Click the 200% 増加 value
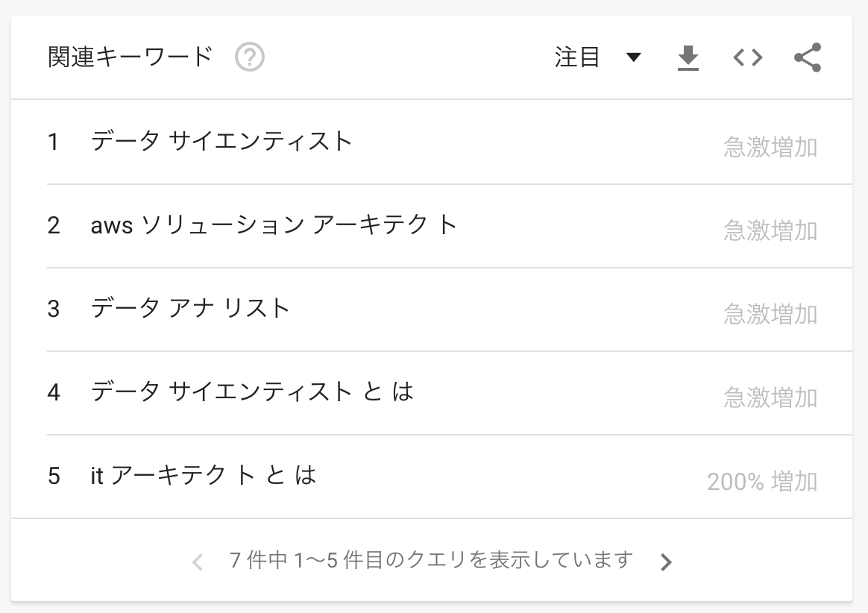868x613 pixels. point(761,482)
